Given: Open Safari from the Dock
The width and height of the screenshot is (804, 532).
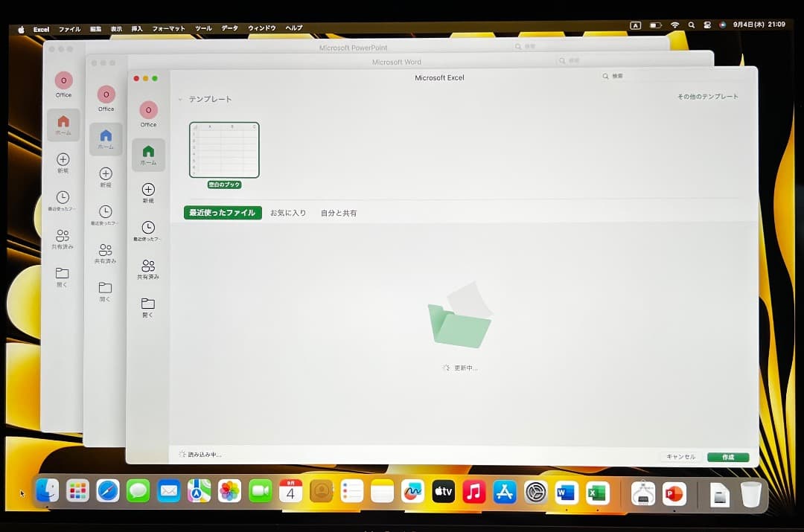Looking at the screenshot, I should (108, 491).
